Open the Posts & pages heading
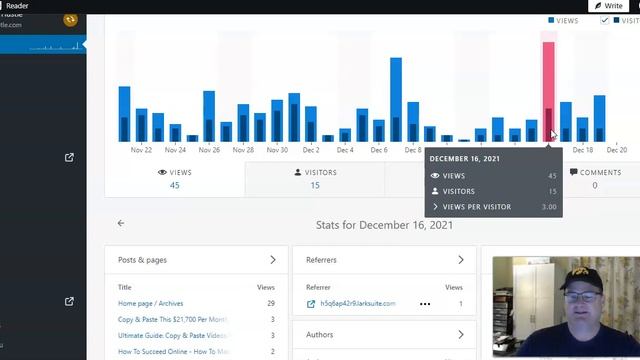Image resolution: width=640 pixels, height=360 pixels. [142, 260]
